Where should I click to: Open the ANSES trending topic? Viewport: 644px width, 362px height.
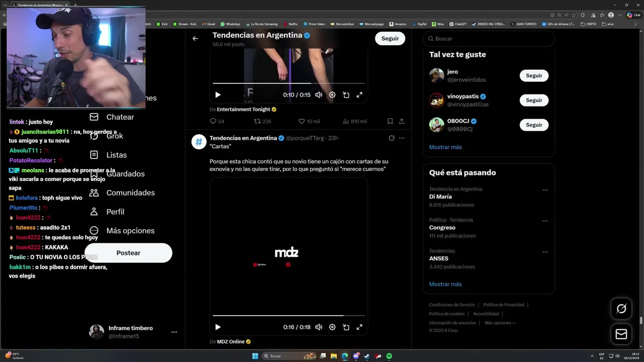pos(489,258)
